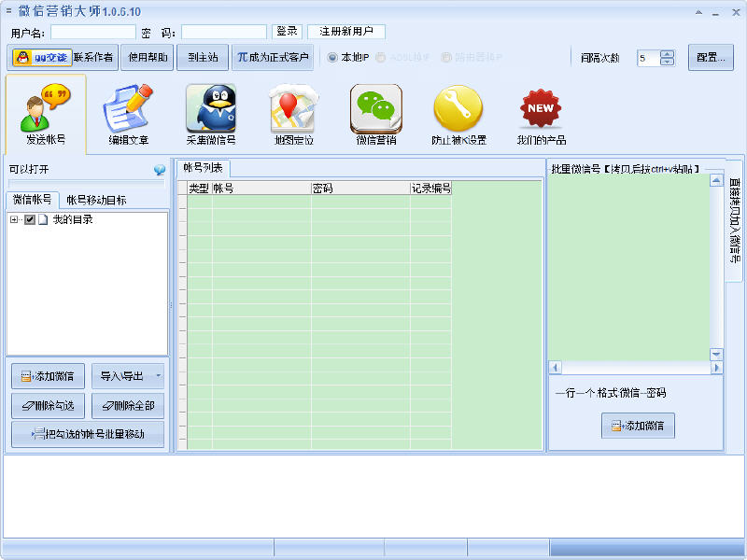Open the 微信营销 WeChat icon
The width and height of the screenshot is (747, 560).
(376, 114)
